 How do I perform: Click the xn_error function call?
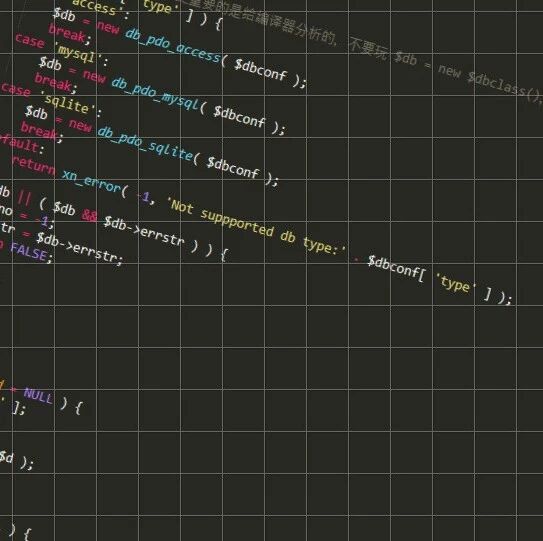91,182
